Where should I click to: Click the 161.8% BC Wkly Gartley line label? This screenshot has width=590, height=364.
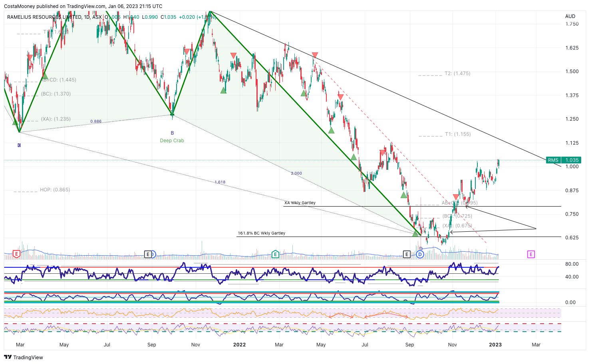tap(262, 233)
